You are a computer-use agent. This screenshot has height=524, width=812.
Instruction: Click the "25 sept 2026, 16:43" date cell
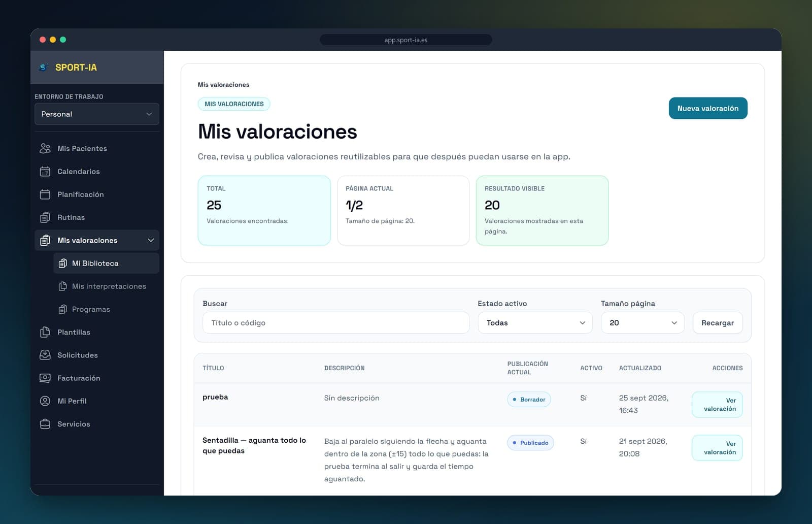(644, 404)
